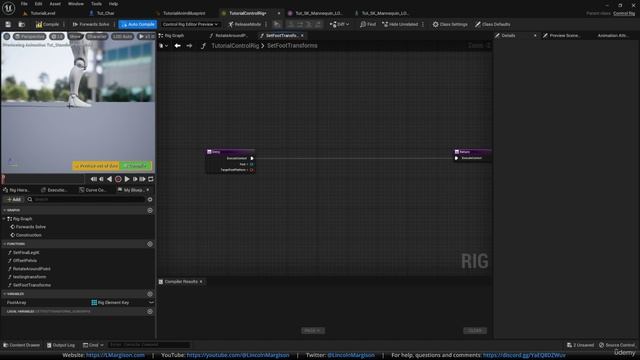Close the SetFootTransforms graph tab
This screenshot has width=640, height=360.
click(302, 36)
